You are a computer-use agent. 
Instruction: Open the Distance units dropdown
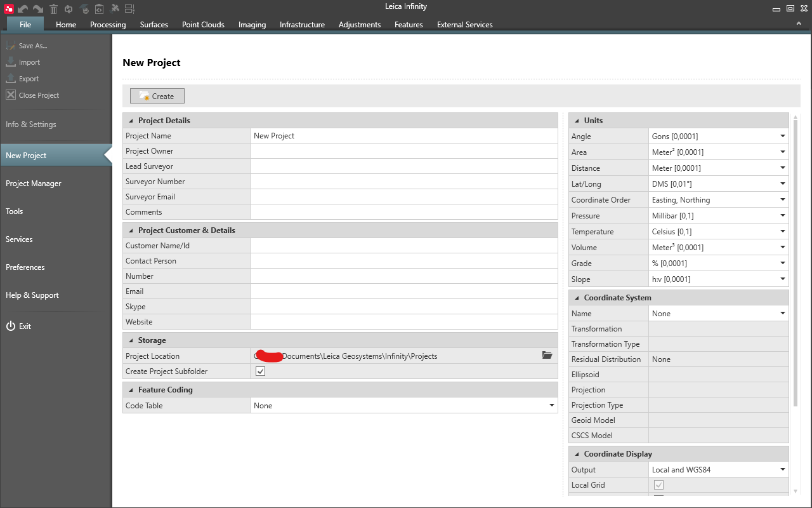pyautogui.click(x=783, y=168)
